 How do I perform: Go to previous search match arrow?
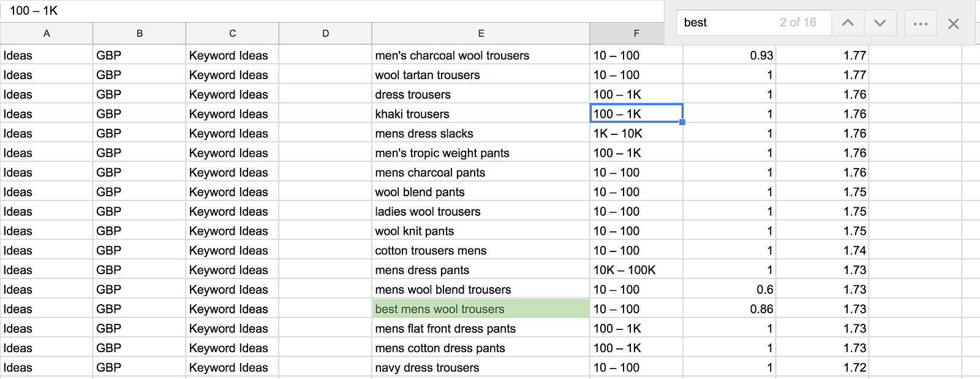(x=848, y=23)
